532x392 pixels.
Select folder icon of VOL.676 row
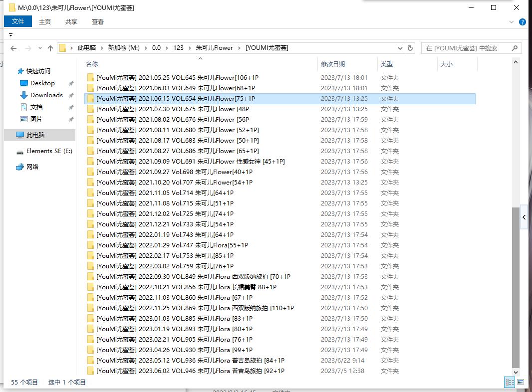click(x=90, y=120)
